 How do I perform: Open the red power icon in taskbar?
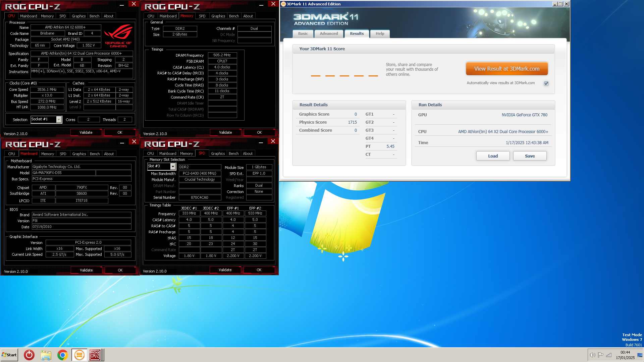click(x=29, y=355)
